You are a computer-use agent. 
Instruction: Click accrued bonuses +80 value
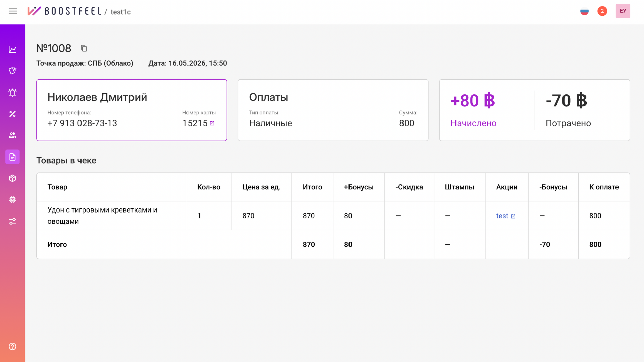473,100
